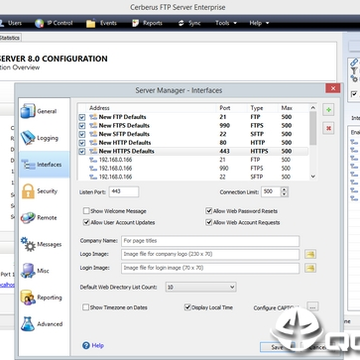This screenshot has width=360, height=360.
Task: Click the green plus add interface button
Action: [x=328, y=110]
